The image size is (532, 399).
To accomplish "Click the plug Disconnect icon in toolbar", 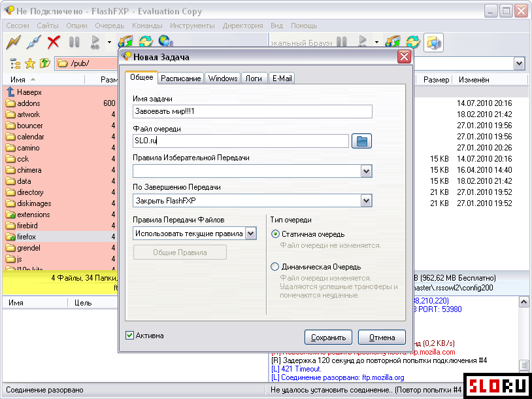I will pyautogui.click(x=33, y=42).
